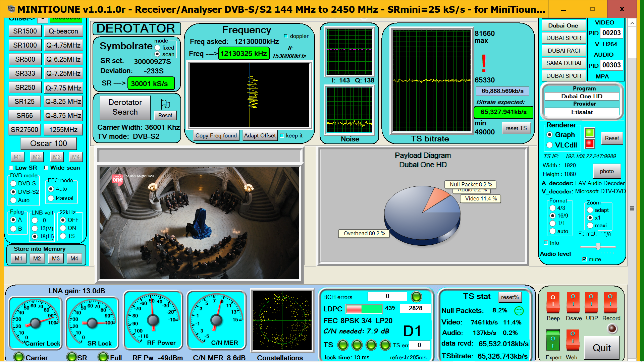
Task: Toggle the Web rocker switch
Action: coord(573,341)
